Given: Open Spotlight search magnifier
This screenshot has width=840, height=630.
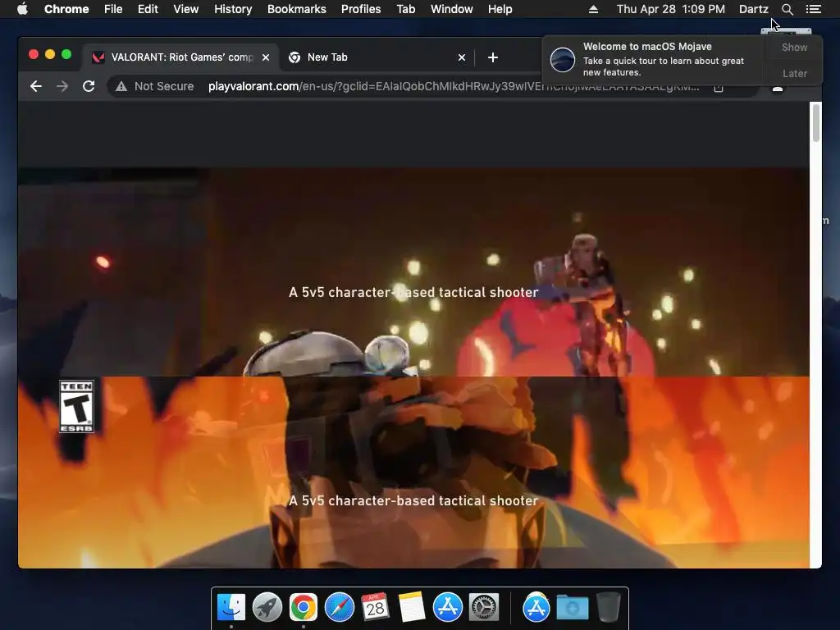Looking at the screenshot, I should click(787, 9).
